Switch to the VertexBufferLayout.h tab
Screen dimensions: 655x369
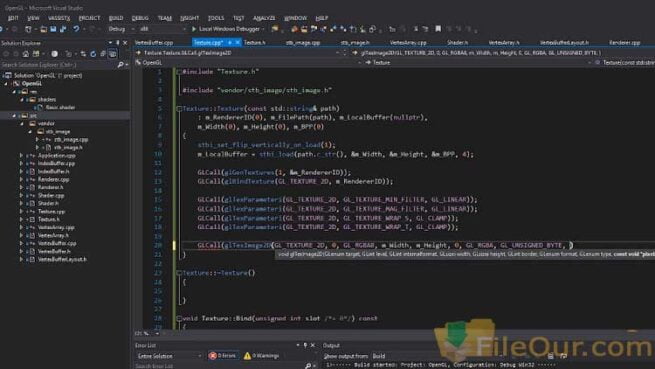coord(564,43)
